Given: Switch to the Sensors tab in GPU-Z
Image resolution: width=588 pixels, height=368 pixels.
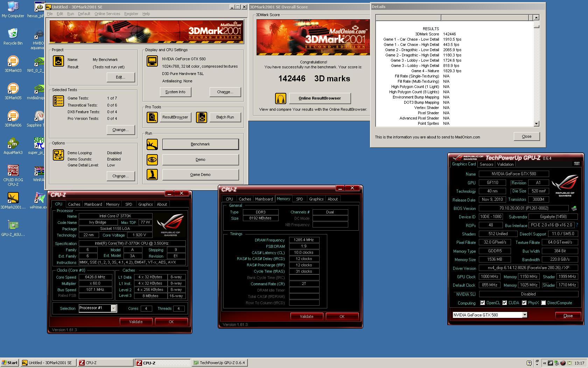Looking at the screenshot, I should pyautogui.click(x=486, y=164).
